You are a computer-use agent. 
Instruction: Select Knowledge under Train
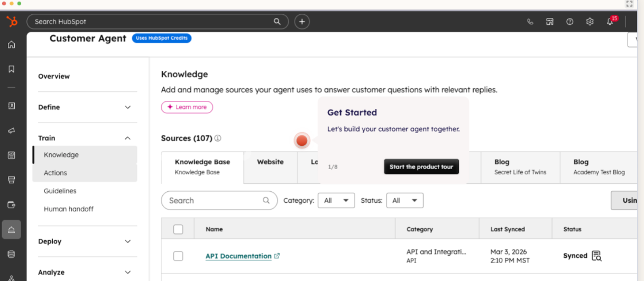(x=85, y=155)
